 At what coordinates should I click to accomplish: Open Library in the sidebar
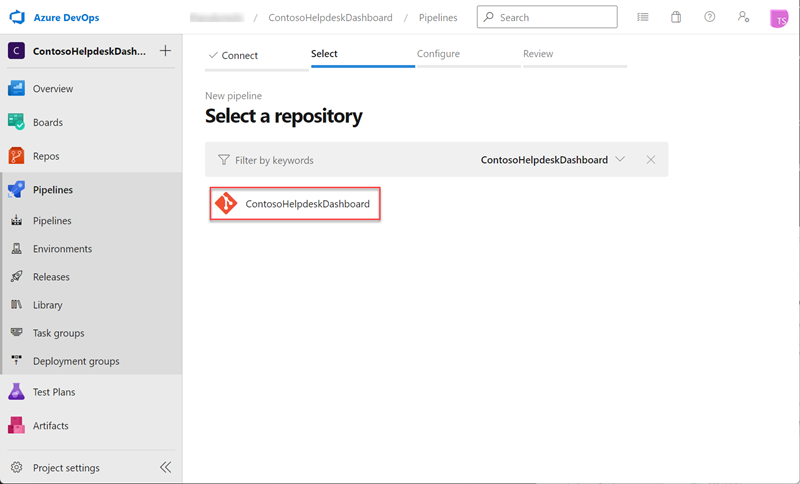click(x=48, y=305)
